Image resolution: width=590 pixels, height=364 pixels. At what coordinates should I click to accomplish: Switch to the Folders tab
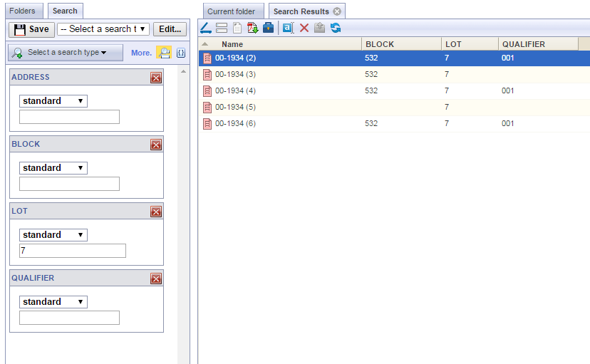click(x=24, y=11)
